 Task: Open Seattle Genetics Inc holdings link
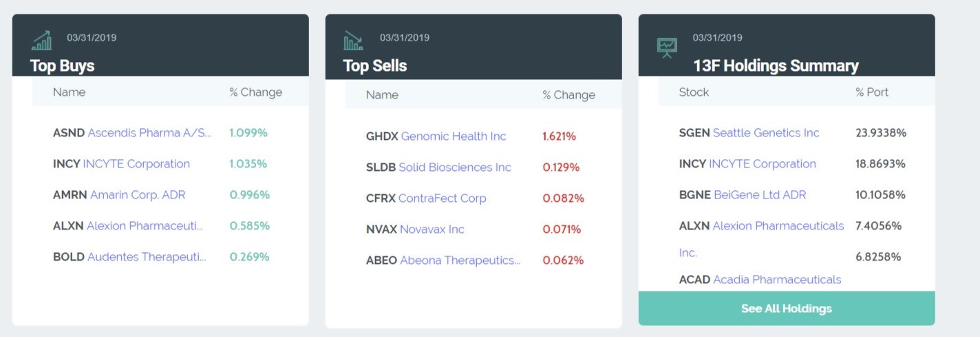[766, 132]
